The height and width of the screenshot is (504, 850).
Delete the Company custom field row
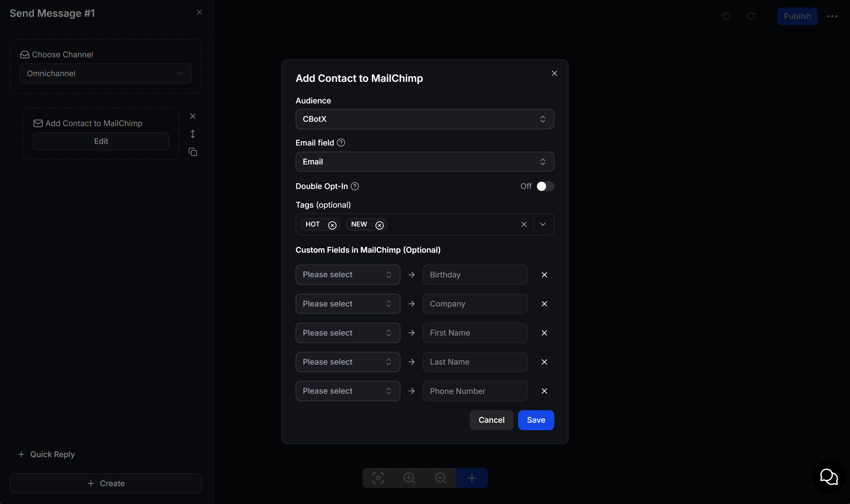(x=544, y=304)
